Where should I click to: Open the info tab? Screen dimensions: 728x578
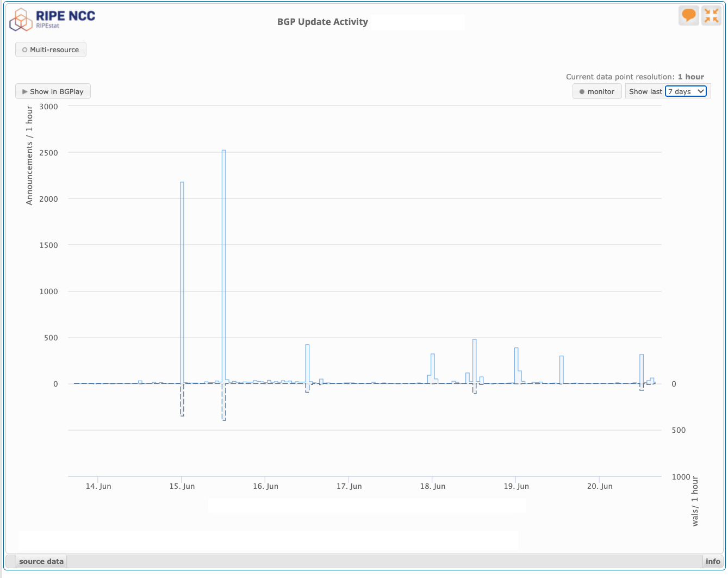tap(712, 561)
